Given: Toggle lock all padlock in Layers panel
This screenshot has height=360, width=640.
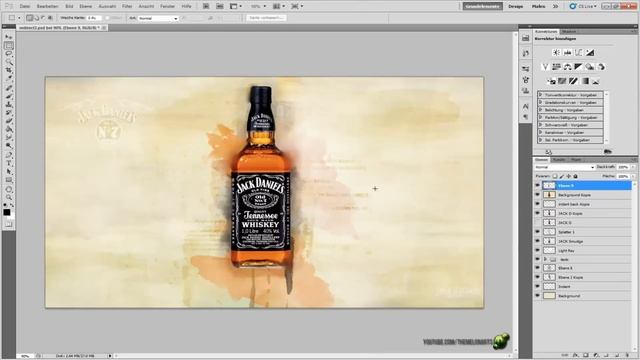Looking at the screenshot, I should [576, 176].
